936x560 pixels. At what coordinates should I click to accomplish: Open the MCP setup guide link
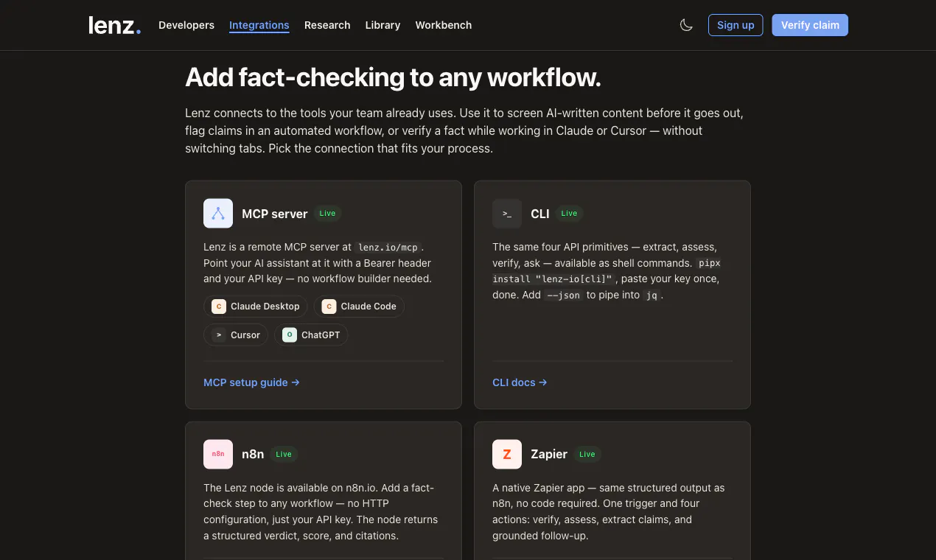point(251,382)
